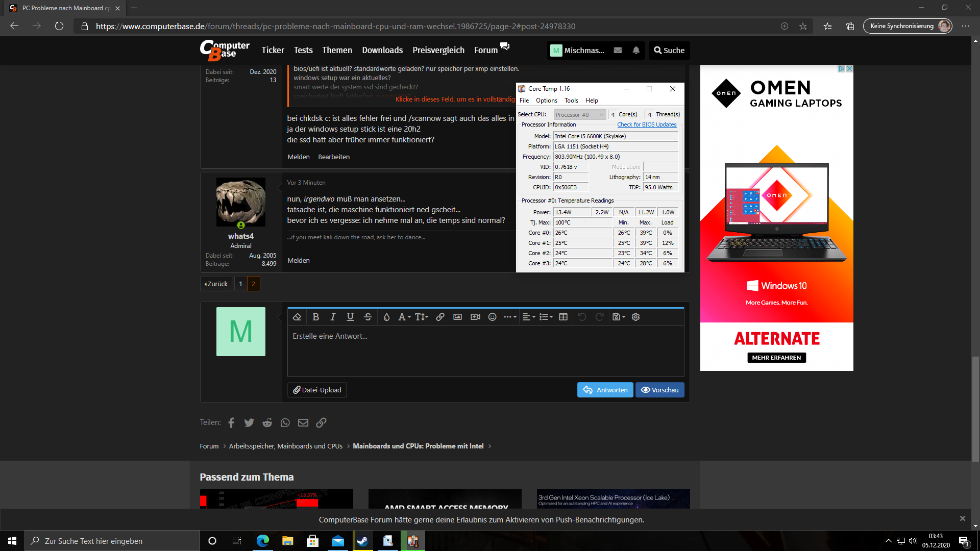The image size is (980, 551).
Task: Dismiss push notification banner
Action: [962, 518]
